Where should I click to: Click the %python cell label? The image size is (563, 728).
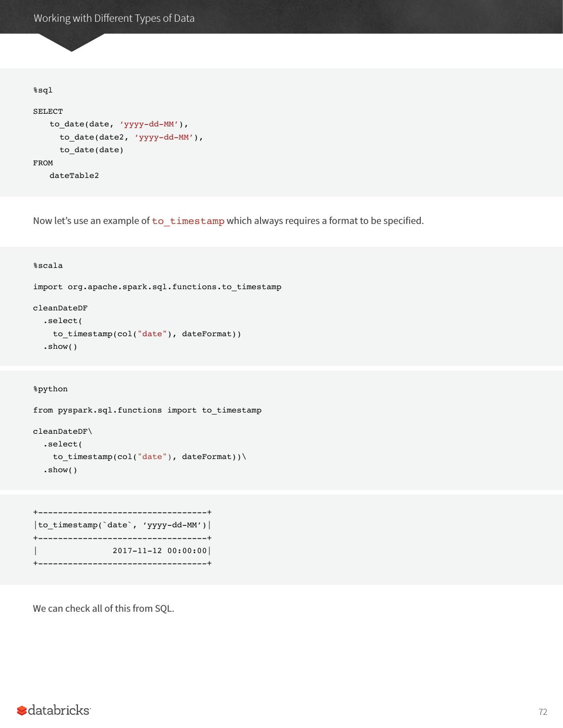(51, 389)
